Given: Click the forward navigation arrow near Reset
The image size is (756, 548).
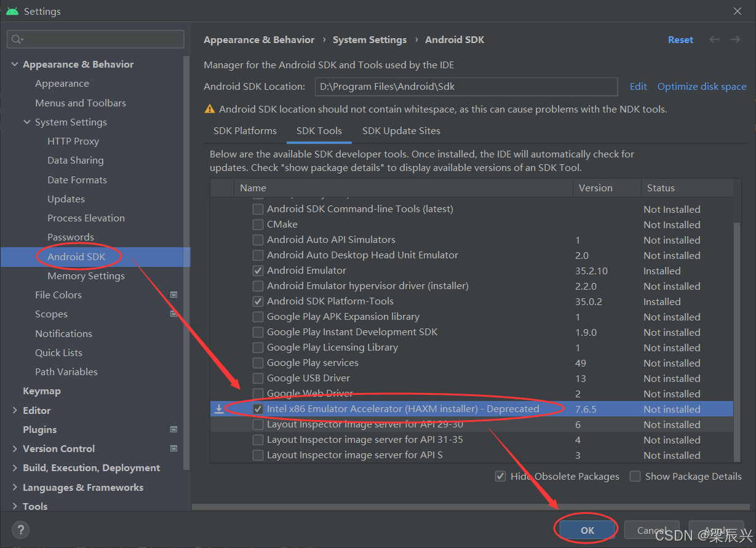Looking at the screenshot, I should pos(735,39).
